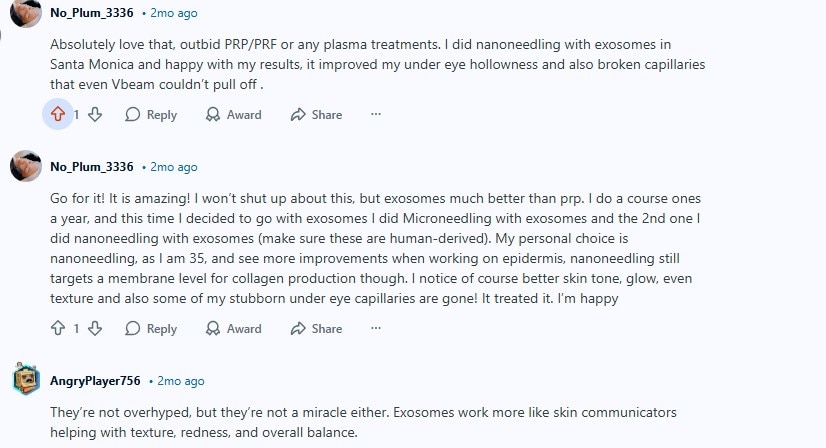Open the first comment's '2mo ago' timestamp
Image resolution: width=826 pixels, height=448 pixels.
pos(173,14)
